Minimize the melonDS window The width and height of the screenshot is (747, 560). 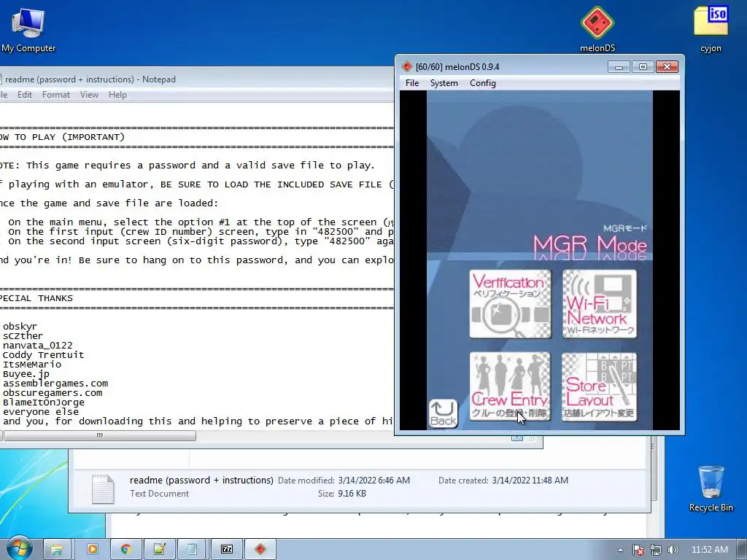pos(619,66)
